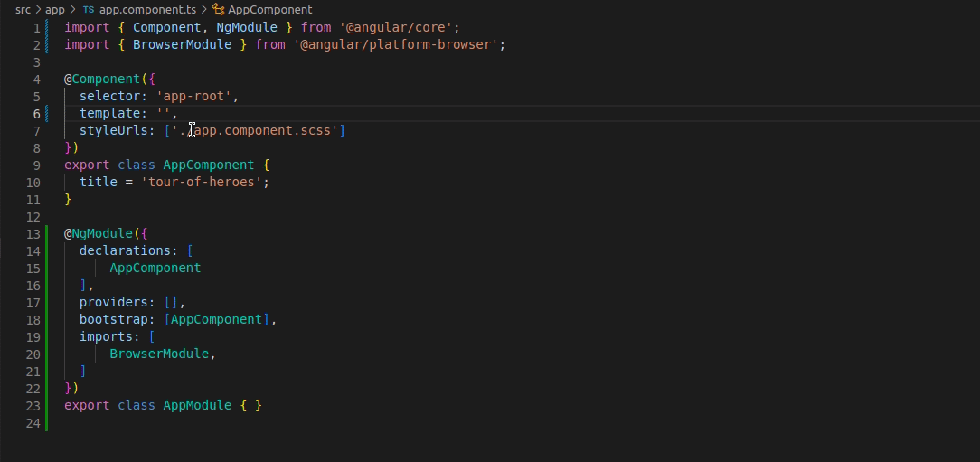Screen dimensions: 980x462
Task: Click the @NgModule decorator name
Action: [x=102, y=234]
